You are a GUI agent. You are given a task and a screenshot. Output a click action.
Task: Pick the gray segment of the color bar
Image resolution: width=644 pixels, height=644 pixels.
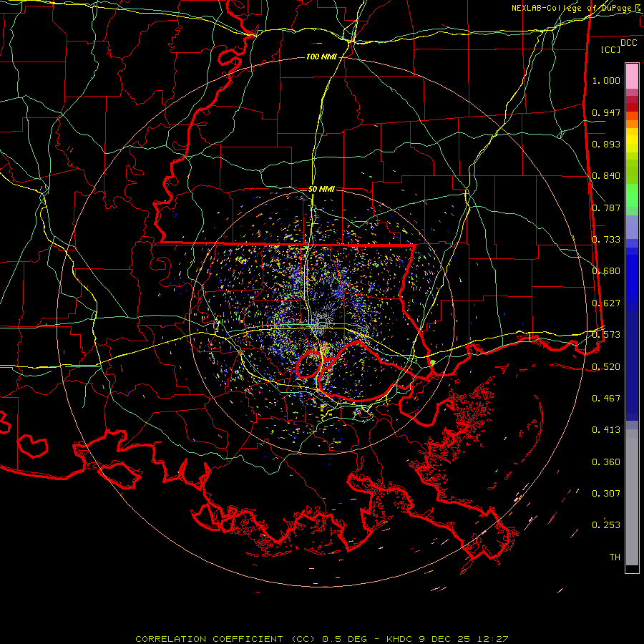coord(632,497)
